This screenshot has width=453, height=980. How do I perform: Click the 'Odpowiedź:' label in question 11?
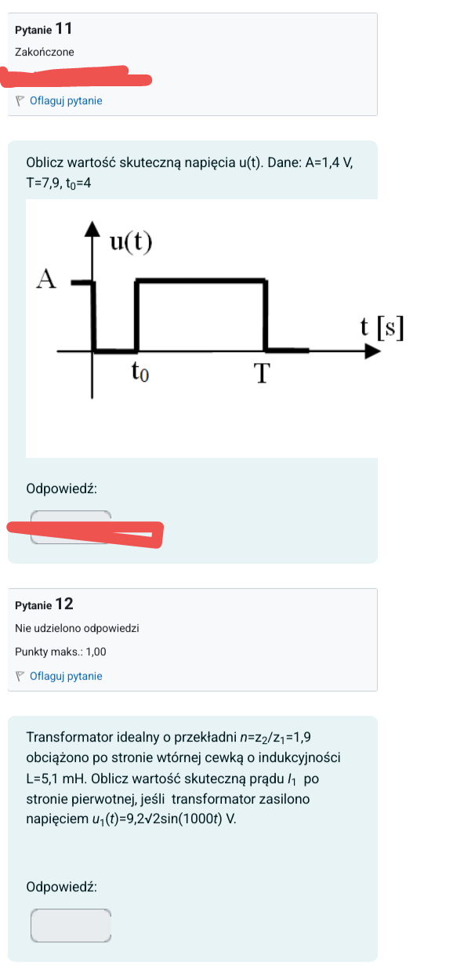click(x=62, y=488)
